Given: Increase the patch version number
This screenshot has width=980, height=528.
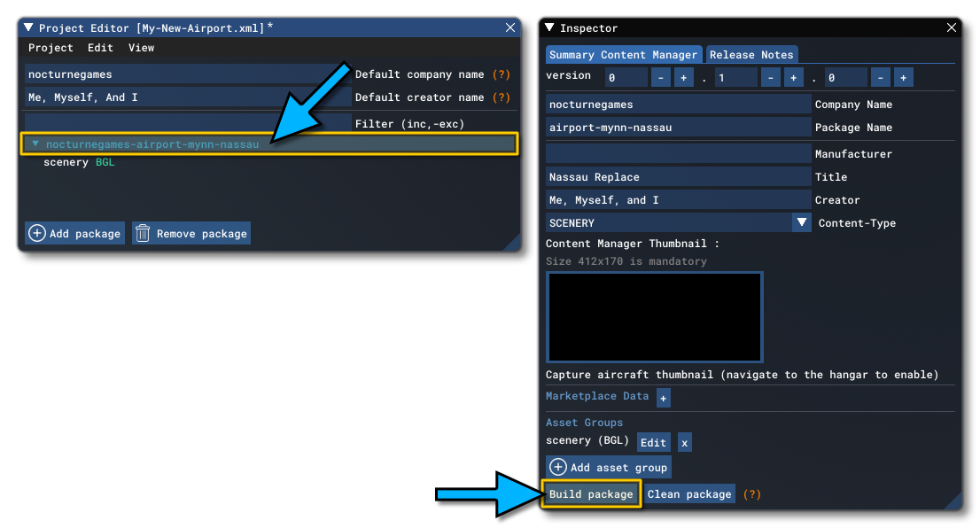Looking at the screenshot, I should coord(903,78).
